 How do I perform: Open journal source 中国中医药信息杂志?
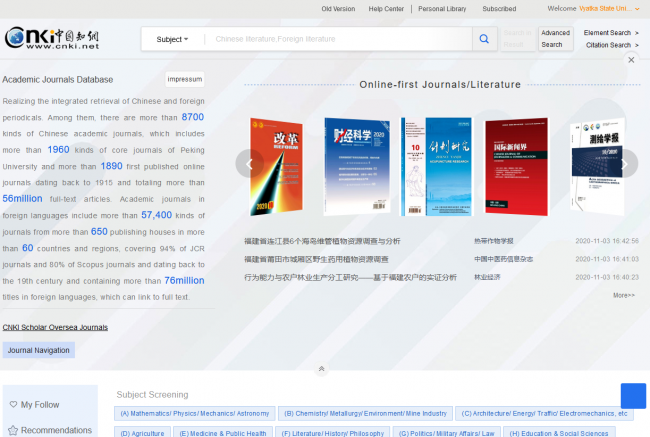point(503,259)
